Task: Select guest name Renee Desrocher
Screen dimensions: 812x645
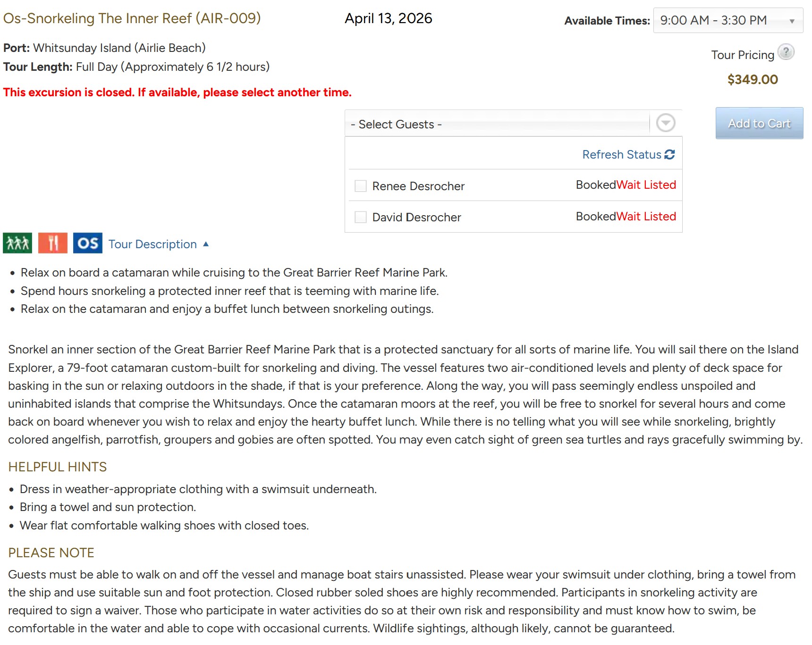Action: [418, 186]
